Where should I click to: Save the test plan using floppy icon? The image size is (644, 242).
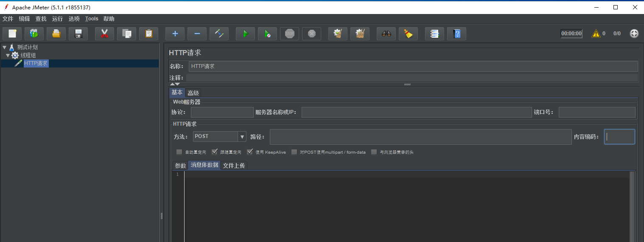point(78,34)
